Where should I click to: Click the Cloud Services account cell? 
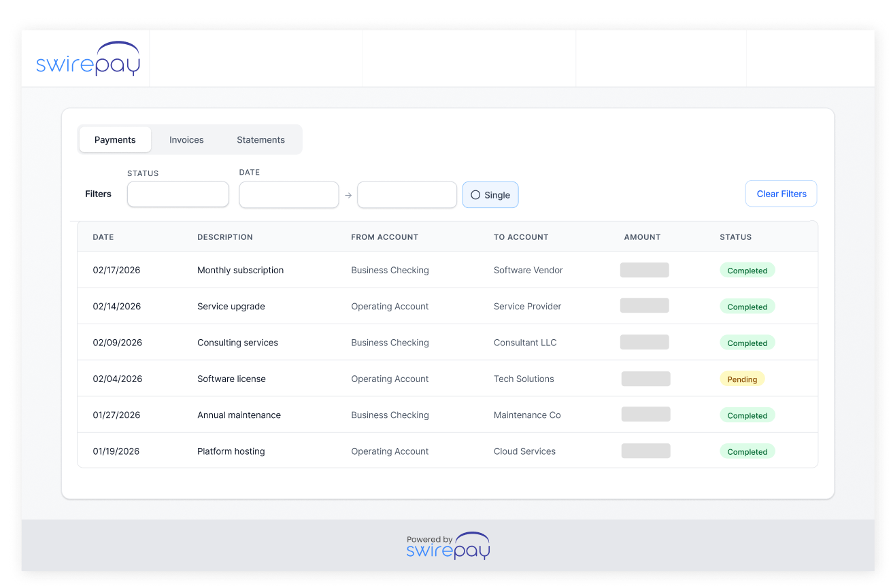pyautogui.click(x=524, y=451)
